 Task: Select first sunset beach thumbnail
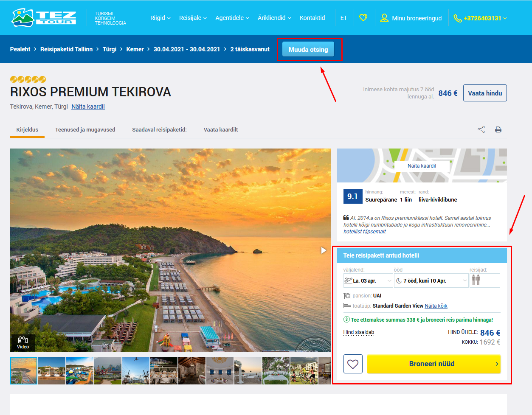click(x=24, y=371)
